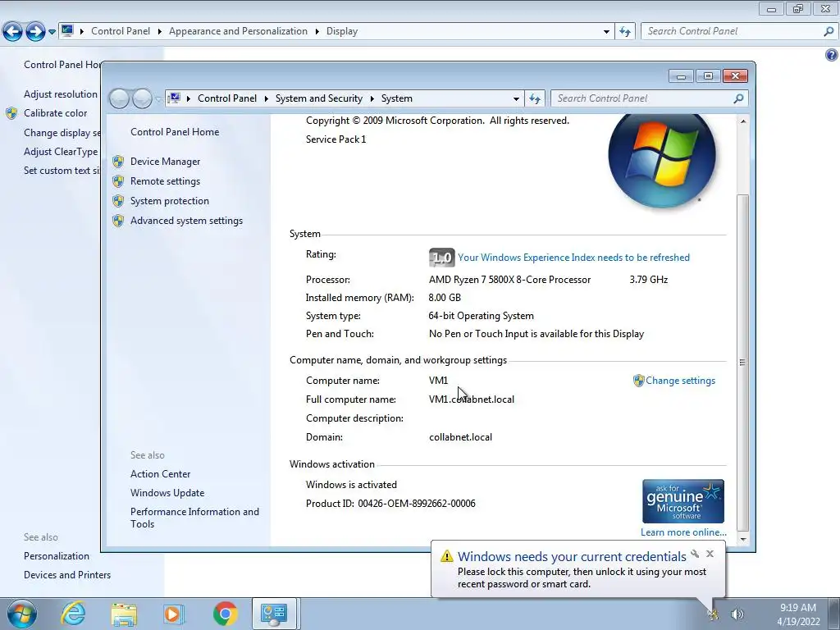Refresh the Windows Experience Index link
Screen dimensions: 840x630
[x=573, y=258]
